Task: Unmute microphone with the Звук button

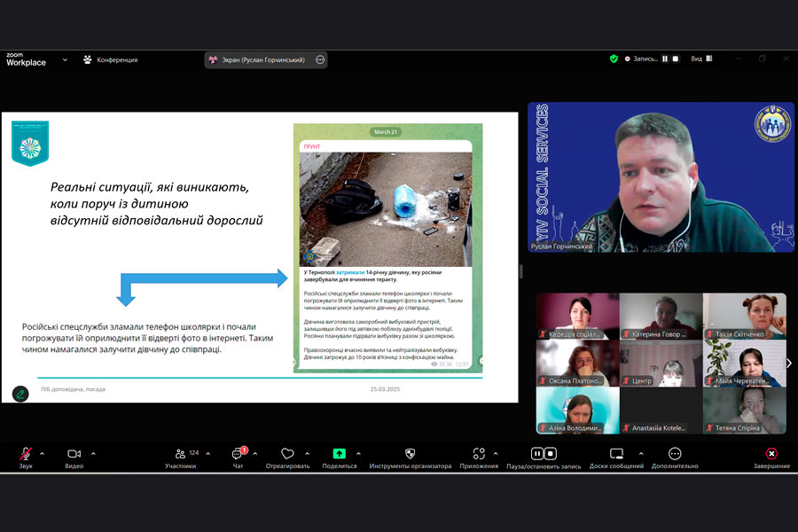Action: [26, 454]
